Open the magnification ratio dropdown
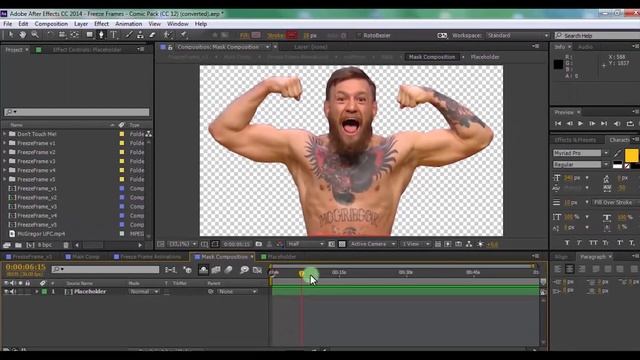 click(182, 244)
